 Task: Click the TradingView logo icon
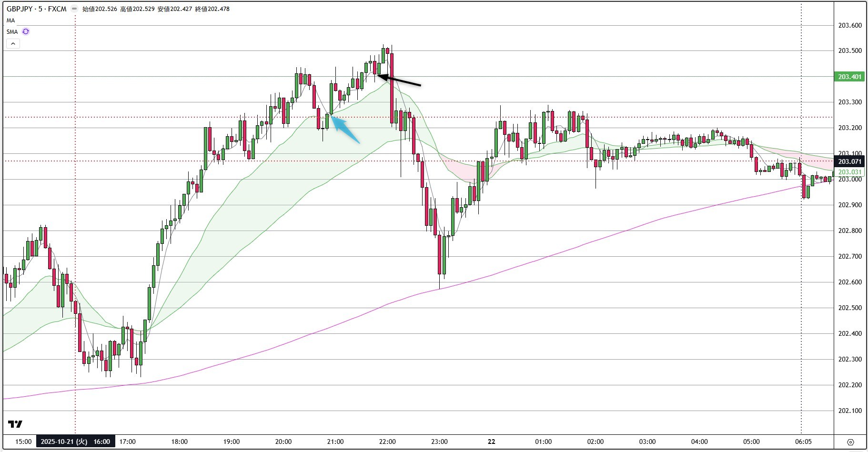click(x=15, y=424)
